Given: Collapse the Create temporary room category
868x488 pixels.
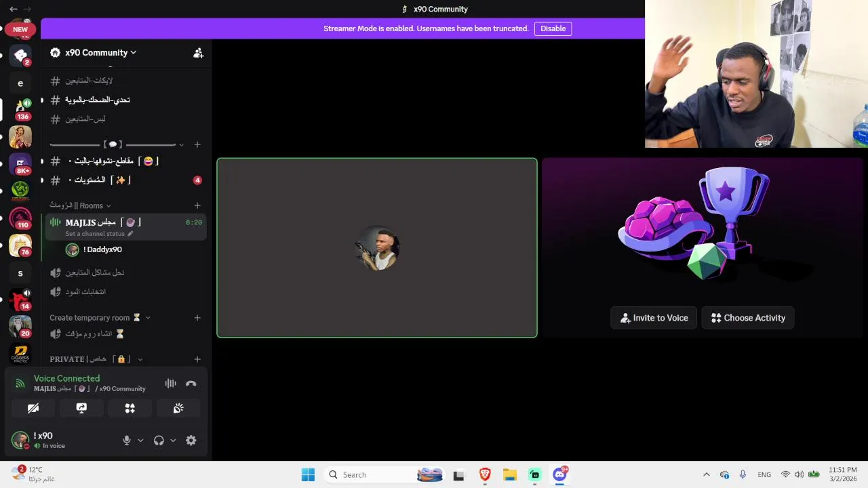Looking at the screenshot, I should (100, 317).
